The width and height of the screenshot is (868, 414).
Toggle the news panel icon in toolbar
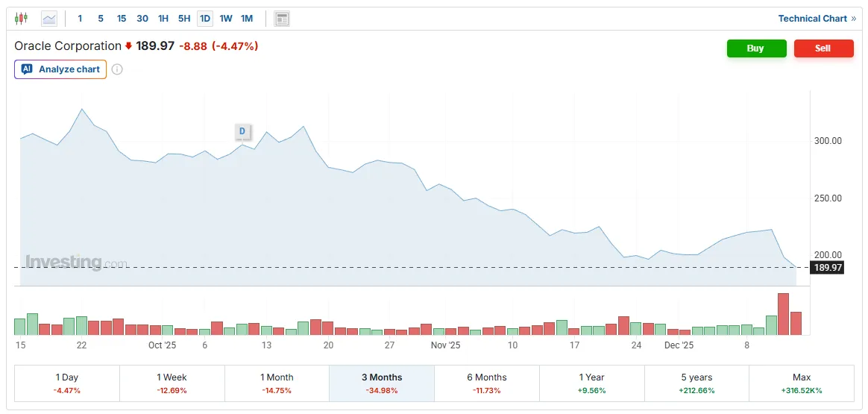[x=282, y=19]
